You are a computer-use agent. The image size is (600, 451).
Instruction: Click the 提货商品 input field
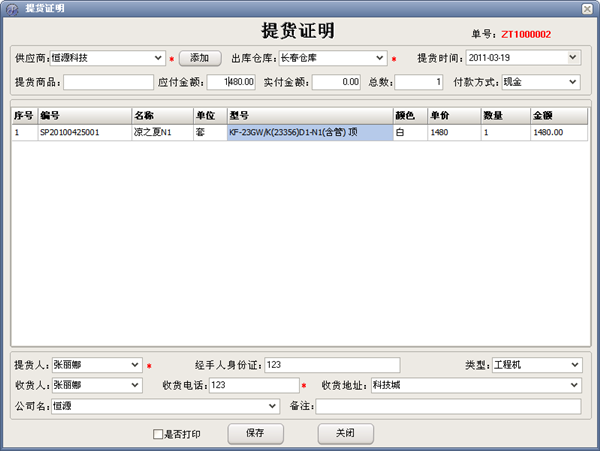coord(93,81)
